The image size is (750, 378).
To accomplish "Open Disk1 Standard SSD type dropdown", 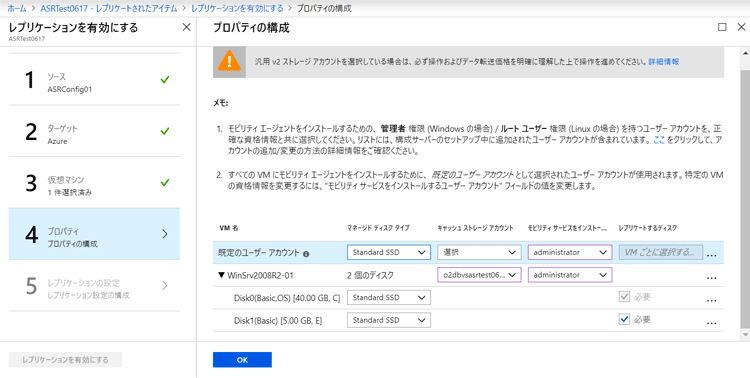I will [389, 320].
